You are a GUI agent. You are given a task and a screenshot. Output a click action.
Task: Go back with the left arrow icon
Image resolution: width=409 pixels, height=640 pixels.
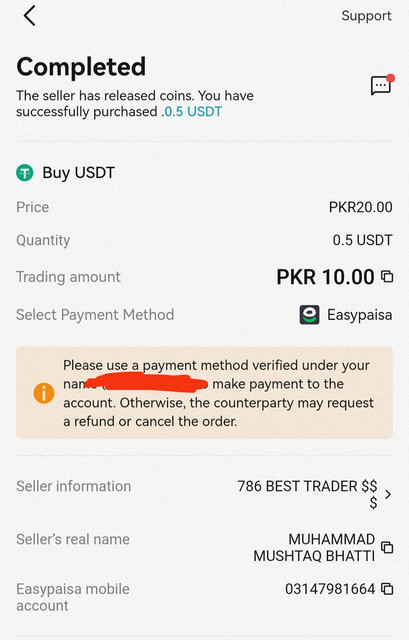point(29,16)
